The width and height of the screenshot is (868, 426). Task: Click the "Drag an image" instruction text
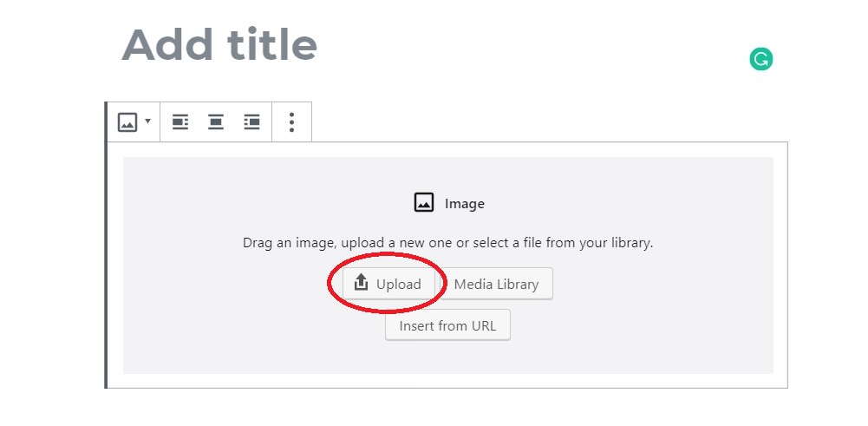[447, 243]
